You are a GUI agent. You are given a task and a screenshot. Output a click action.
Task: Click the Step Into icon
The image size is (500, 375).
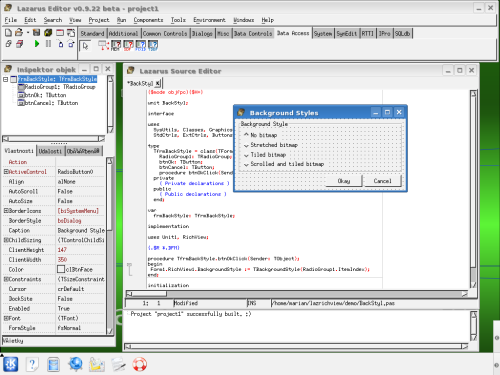[x=60, y=44]
